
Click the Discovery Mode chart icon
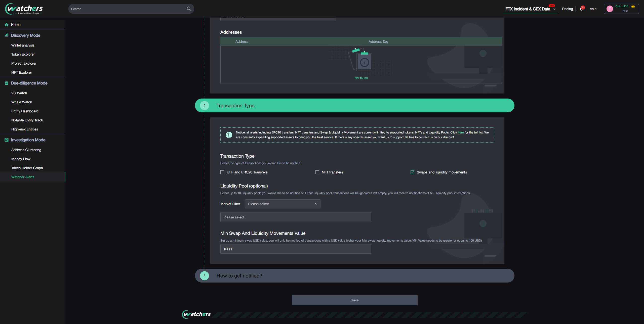[7, 35]
